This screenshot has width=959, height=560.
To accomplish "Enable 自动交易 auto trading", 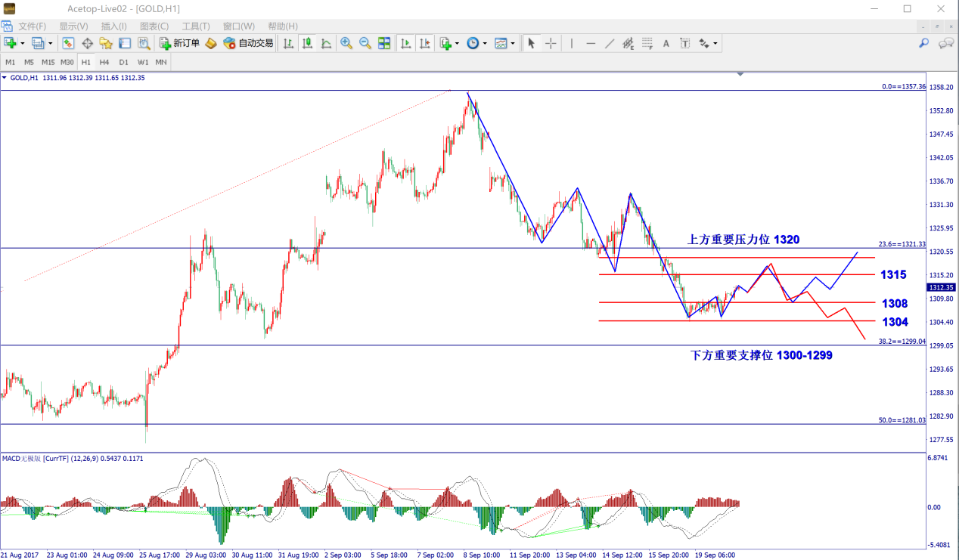I will [x=248, y=43].
